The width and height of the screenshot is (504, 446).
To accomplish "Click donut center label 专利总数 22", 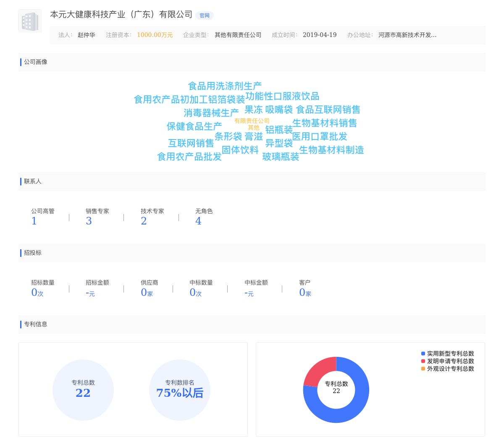I will (x=336, y=387).
